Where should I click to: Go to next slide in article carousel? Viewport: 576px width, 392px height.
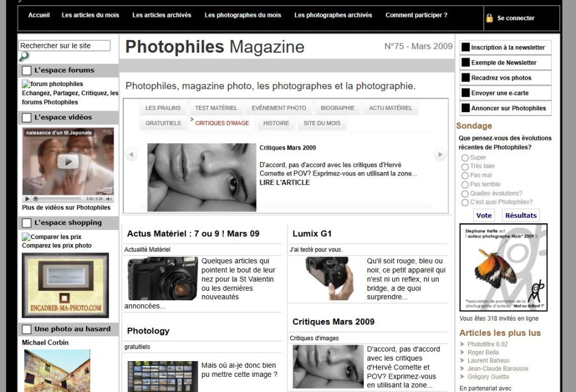[x=440, y=154]
